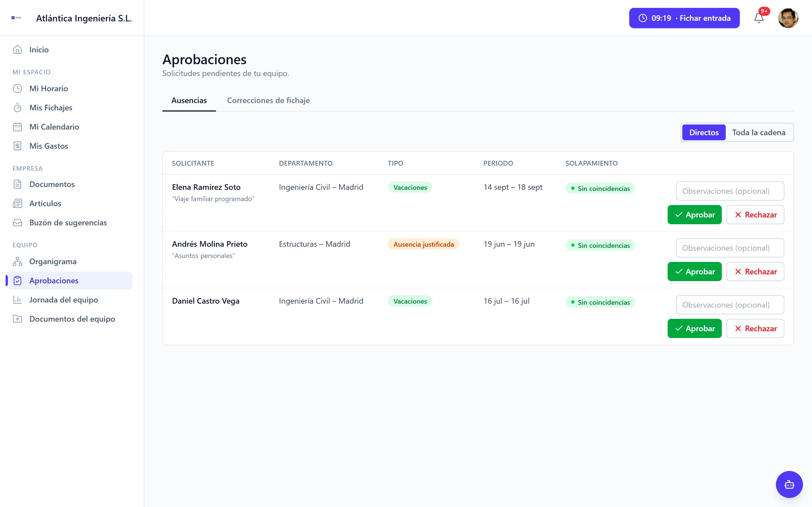Image resolution: width=812 pixels, height=507 pixels.
Task: Open the notifications bell icon
Action: click(x=759, y=18)
